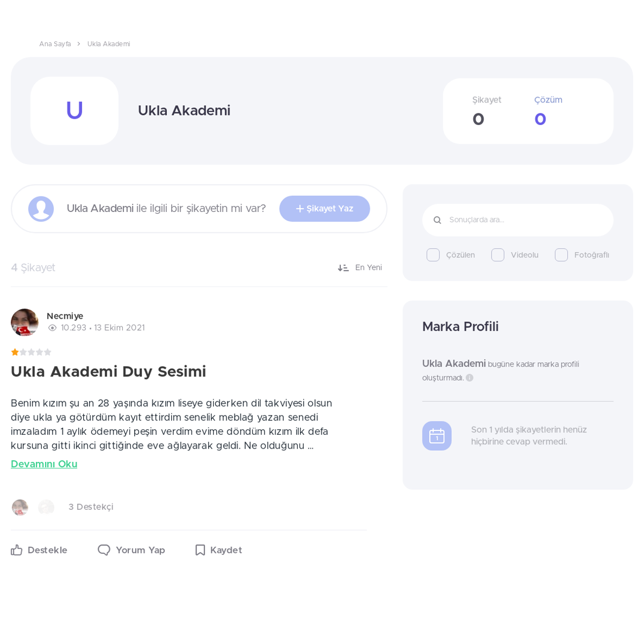
Task: Click the bookmark Kaydet icon
Action: click(200, 550)
